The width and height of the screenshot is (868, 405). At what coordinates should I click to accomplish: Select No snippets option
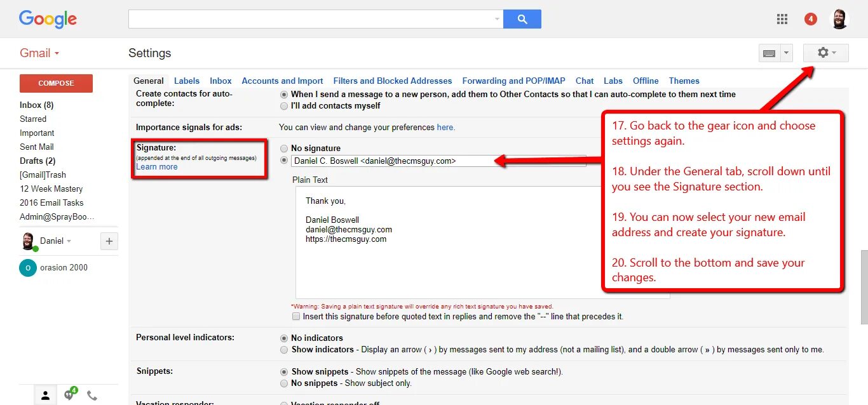click(284, 383)
